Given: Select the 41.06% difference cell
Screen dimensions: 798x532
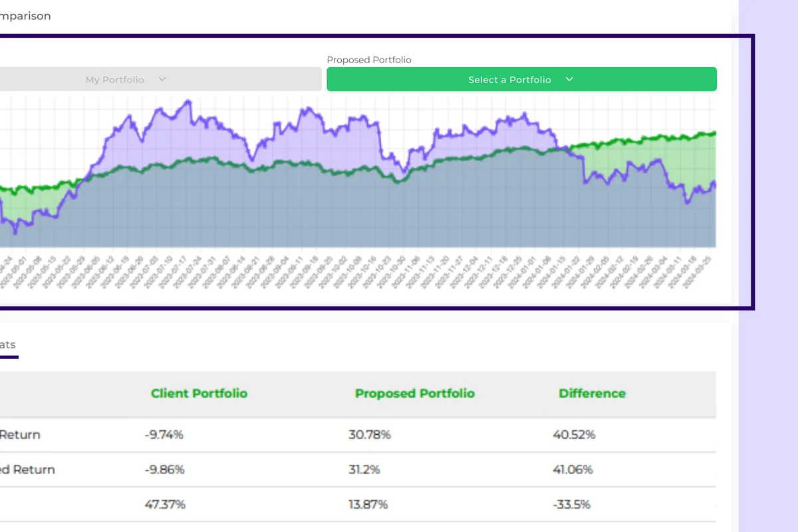Looking at the screenshot, I should click(x=573, y=469).
